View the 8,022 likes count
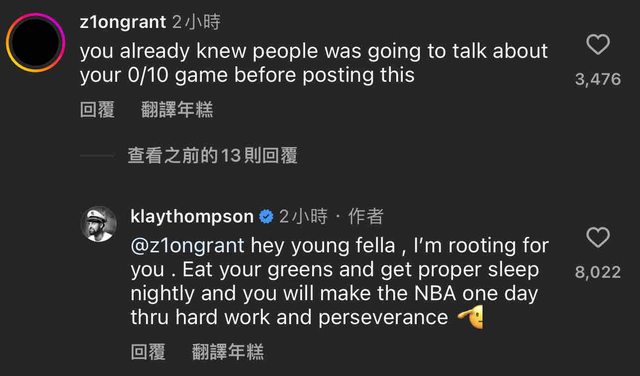 (x=598, y=272)
